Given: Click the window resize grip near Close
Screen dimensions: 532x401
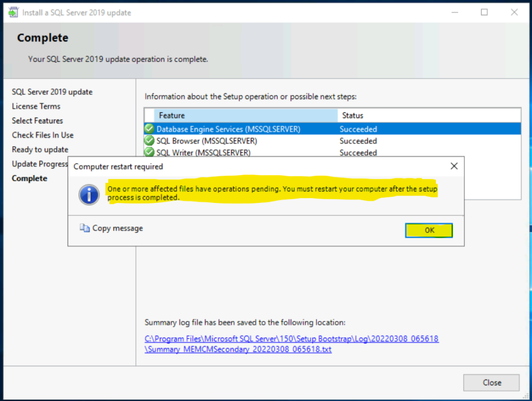Looking at the screenshot, I should tap(526, 396).
